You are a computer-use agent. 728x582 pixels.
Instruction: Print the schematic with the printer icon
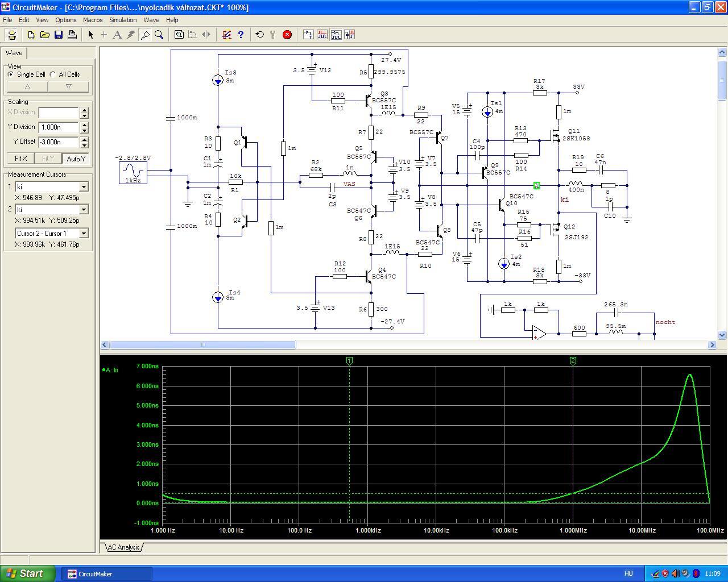coord(72,35)
